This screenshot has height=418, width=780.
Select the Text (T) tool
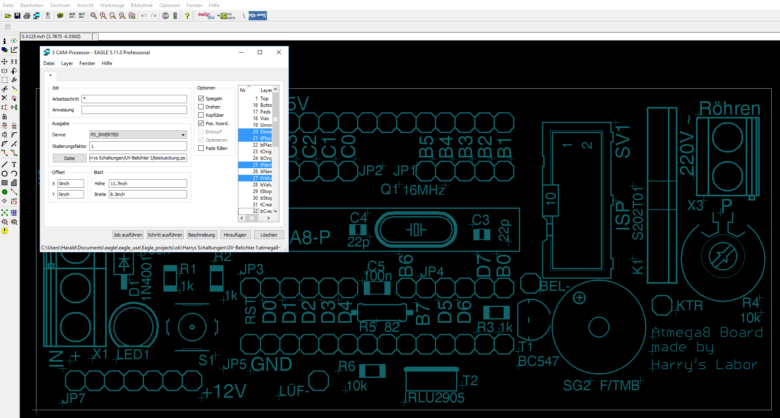tap(14, 164)
